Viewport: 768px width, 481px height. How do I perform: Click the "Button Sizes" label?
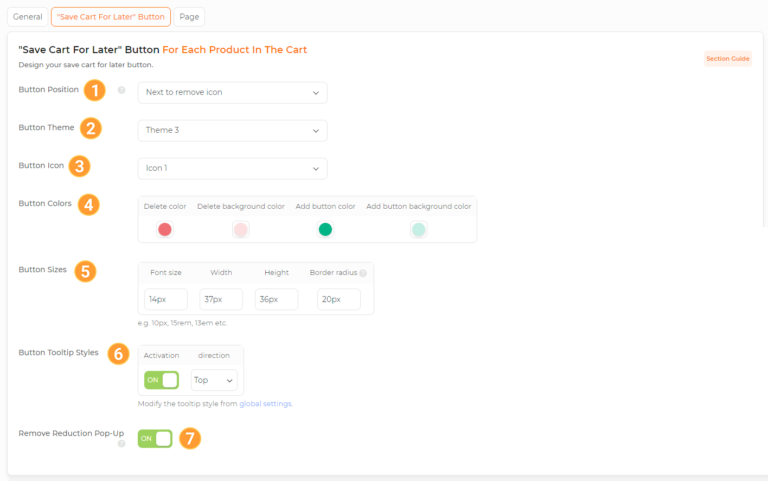pos(43,269)
